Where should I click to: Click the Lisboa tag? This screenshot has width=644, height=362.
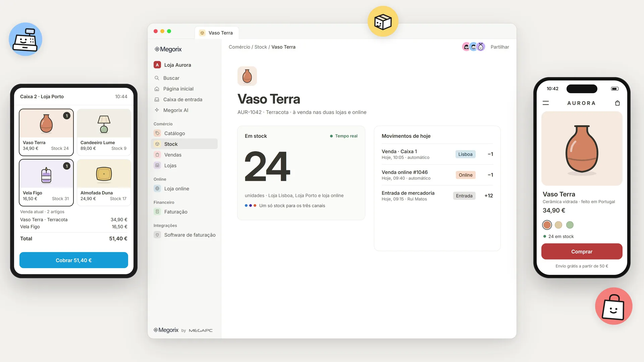pyautogui.click(x=465, y=154)
